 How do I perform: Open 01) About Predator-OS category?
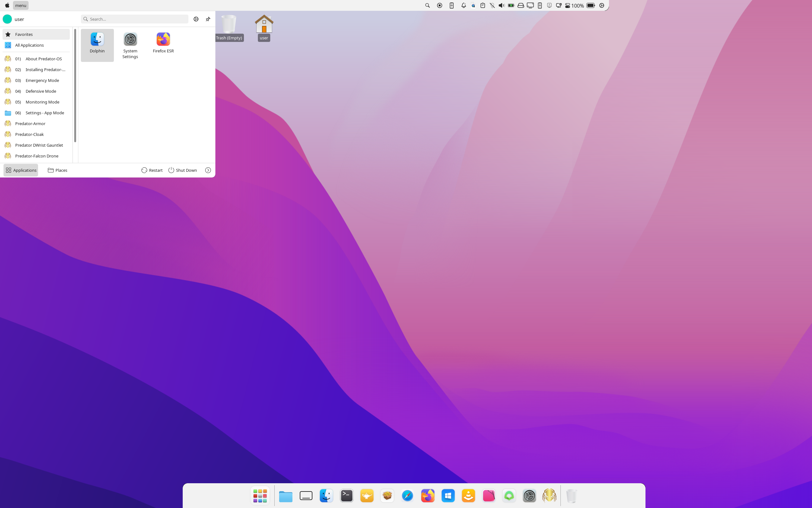tap(36, 59)
